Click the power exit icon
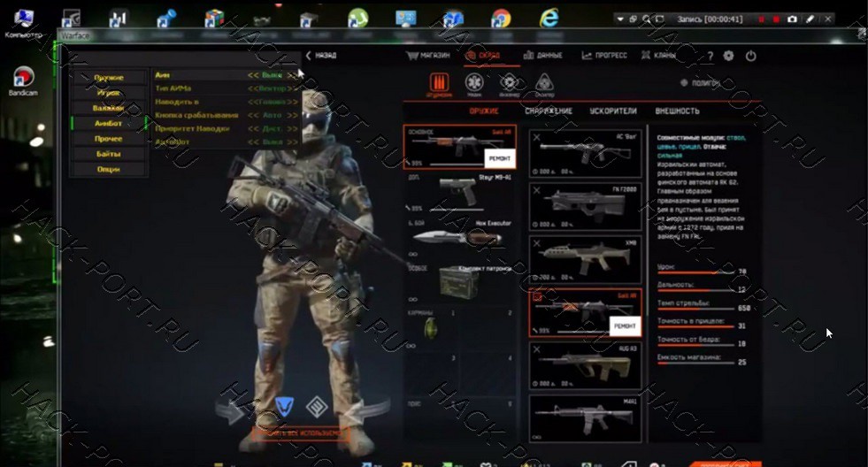868x467 pixels. [x=750, y=56]
